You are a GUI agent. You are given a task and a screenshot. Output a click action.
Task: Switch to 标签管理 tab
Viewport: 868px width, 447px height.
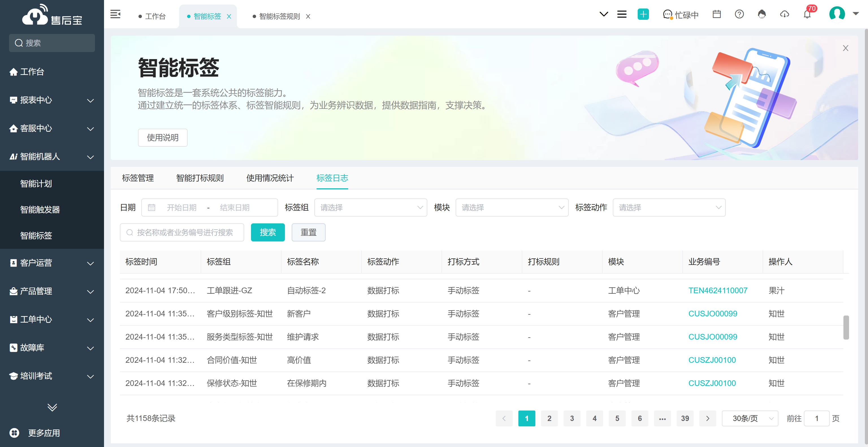138,178
